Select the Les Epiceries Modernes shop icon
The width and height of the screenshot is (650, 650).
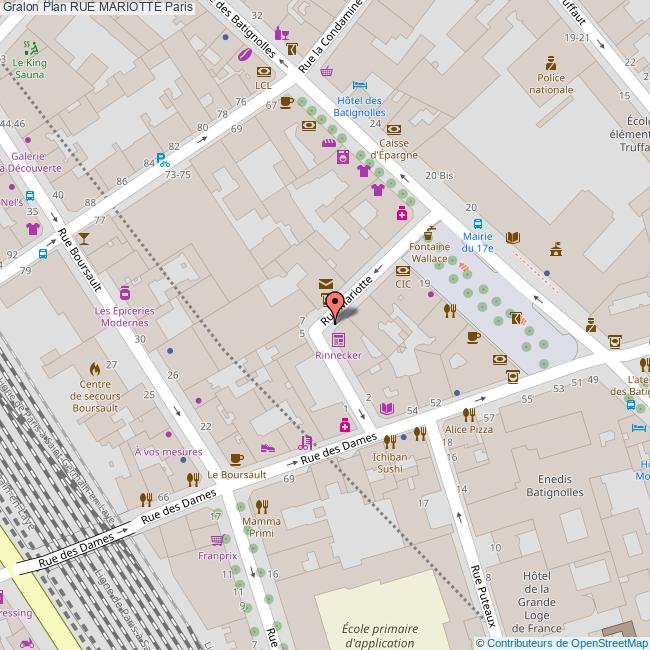pyautogui.click(x=125, y=294)
